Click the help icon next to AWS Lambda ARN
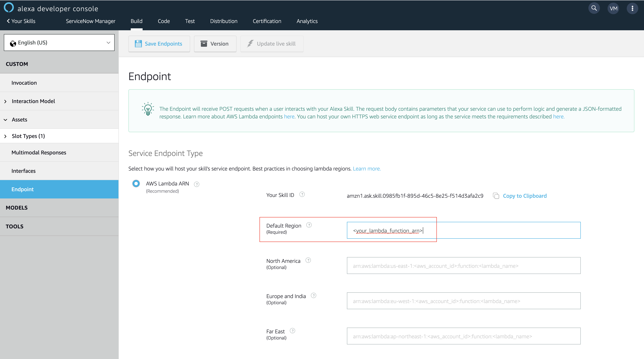644x359 pixels. pyautogui.click(x=197, y=184)
